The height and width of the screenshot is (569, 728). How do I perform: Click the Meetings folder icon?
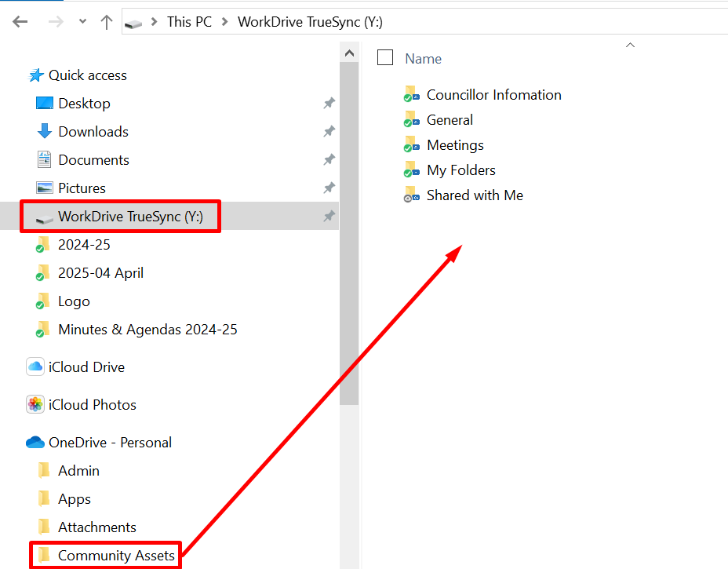(411, 144)
